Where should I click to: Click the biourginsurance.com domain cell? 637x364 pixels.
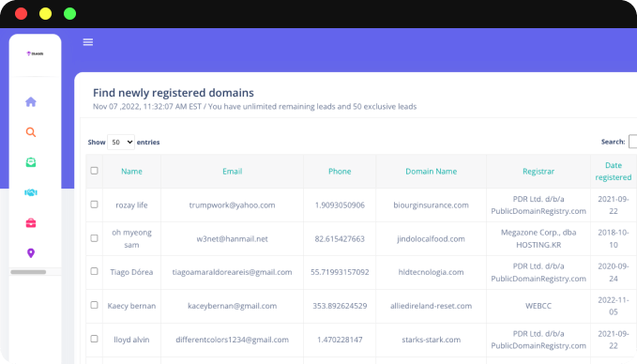431,205
